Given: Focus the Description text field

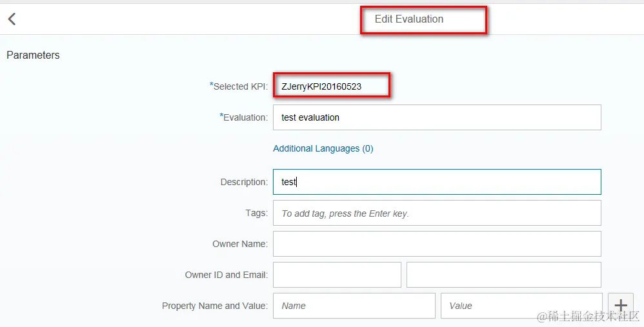Looking at the screenshot, I should [437, 182].
